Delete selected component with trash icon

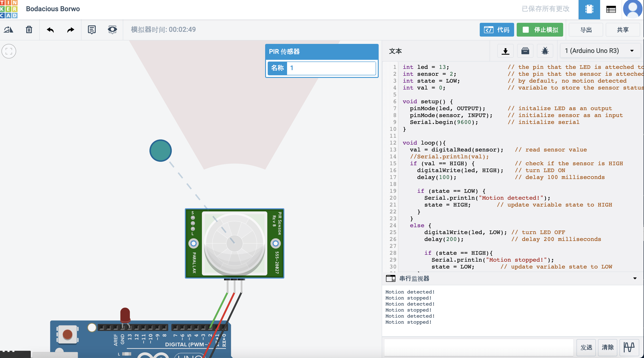29,30
